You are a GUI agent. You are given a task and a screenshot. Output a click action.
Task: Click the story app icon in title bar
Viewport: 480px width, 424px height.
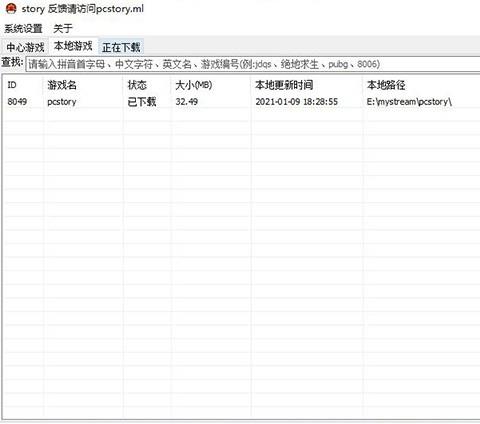click(x=11, y=8)
